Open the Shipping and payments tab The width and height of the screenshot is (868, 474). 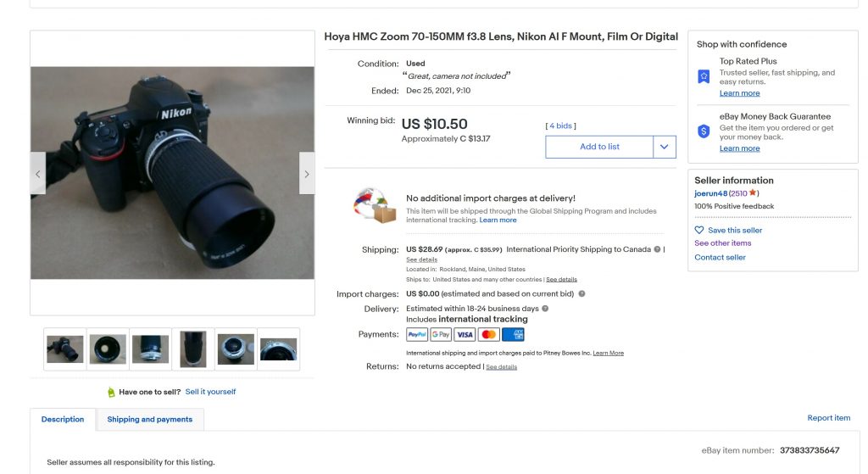[x=150, y=419]
